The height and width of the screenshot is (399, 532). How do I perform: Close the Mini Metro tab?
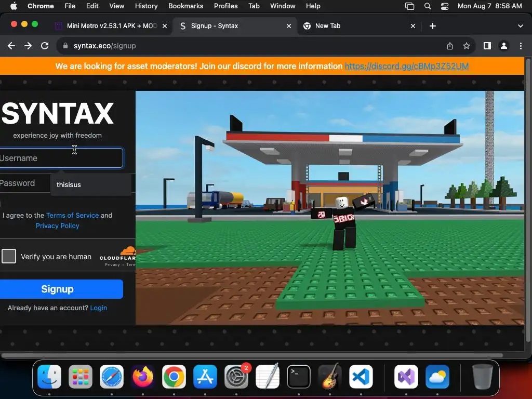coord(165,26)
